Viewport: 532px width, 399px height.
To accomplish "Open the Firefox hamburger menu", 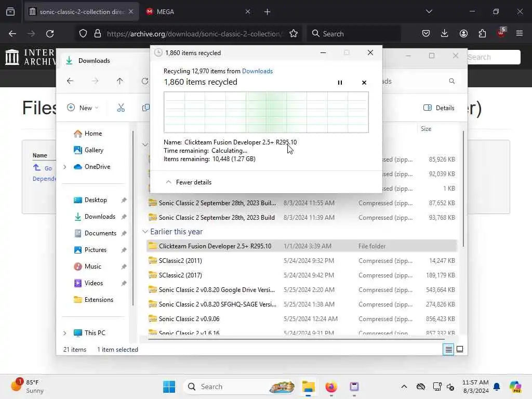I will click(x=520, y=33).
